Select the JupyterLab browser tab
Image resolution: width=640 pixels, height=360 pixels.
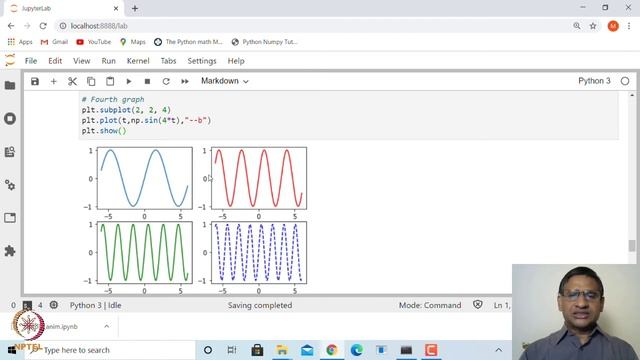64,8
